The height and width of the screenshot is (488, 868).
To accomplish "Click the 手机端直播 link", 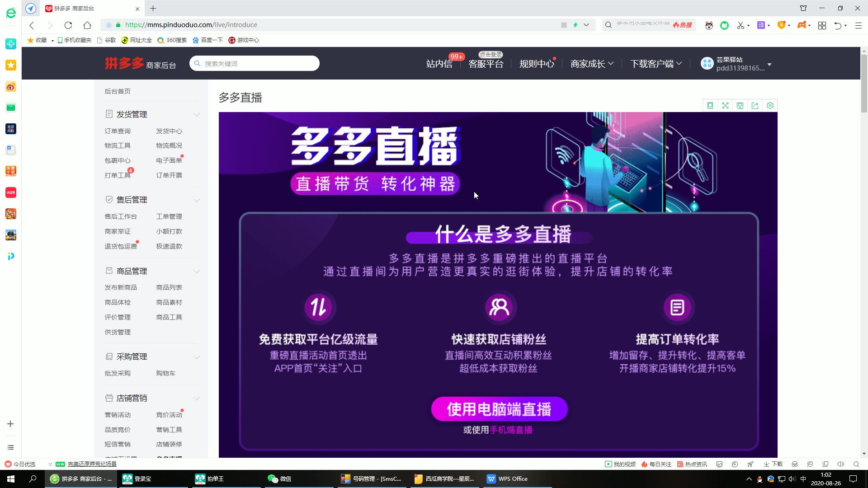I will (511, 430).
